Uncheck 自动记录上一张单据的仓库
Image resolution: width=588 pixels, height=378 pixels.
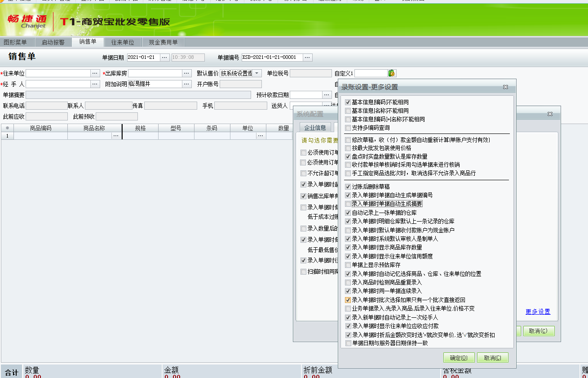click(348, 213)
